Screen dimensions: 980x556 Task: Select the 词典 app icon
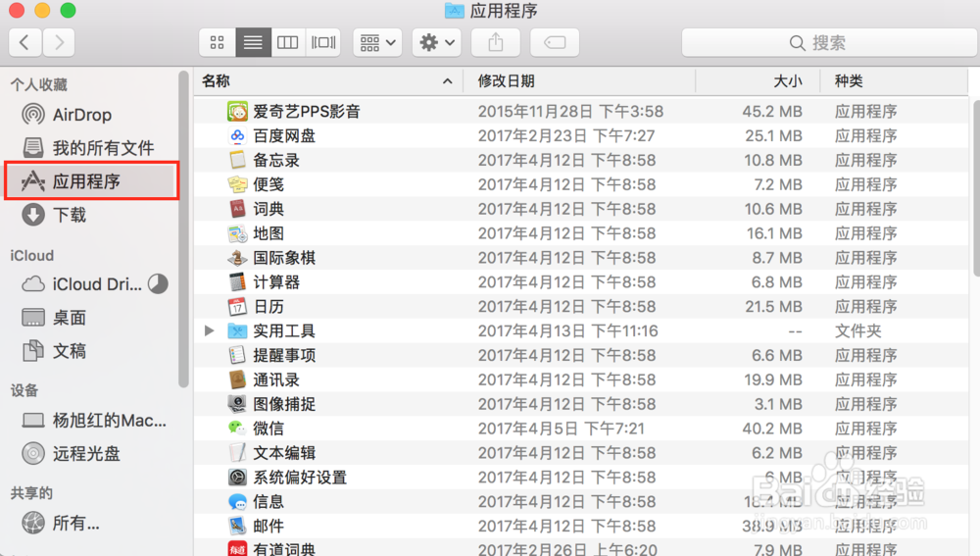point(237,209)
